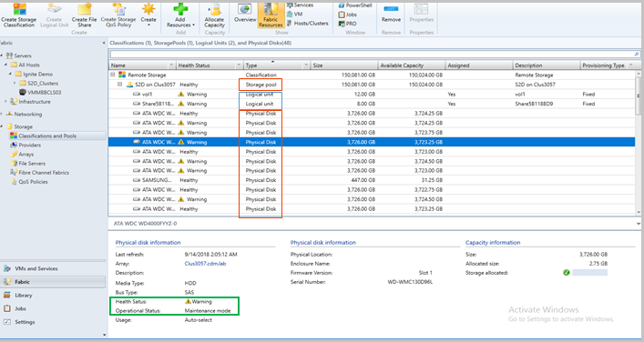Collapse the S2D on Clus3057 pool

(x=120, y=85)
